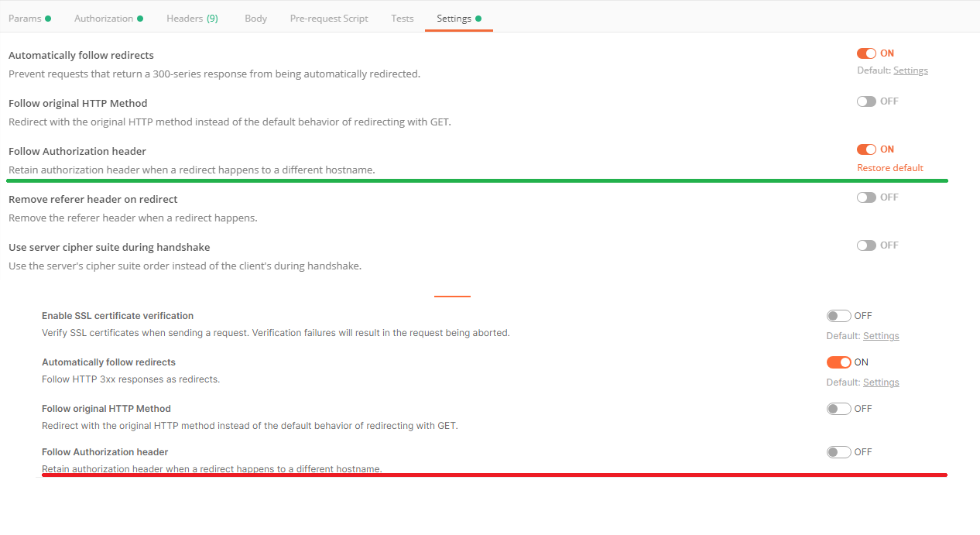
Task: Open the Tests tab
Action: (x=403, y=18)
